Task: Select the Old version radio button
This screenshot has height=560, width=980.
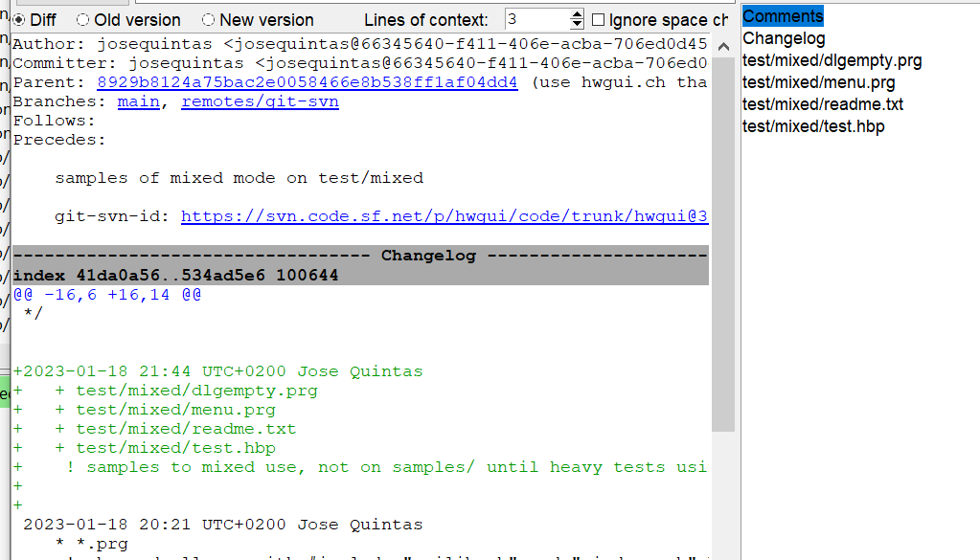Action: pyautogui.click(x=82, y=20)
